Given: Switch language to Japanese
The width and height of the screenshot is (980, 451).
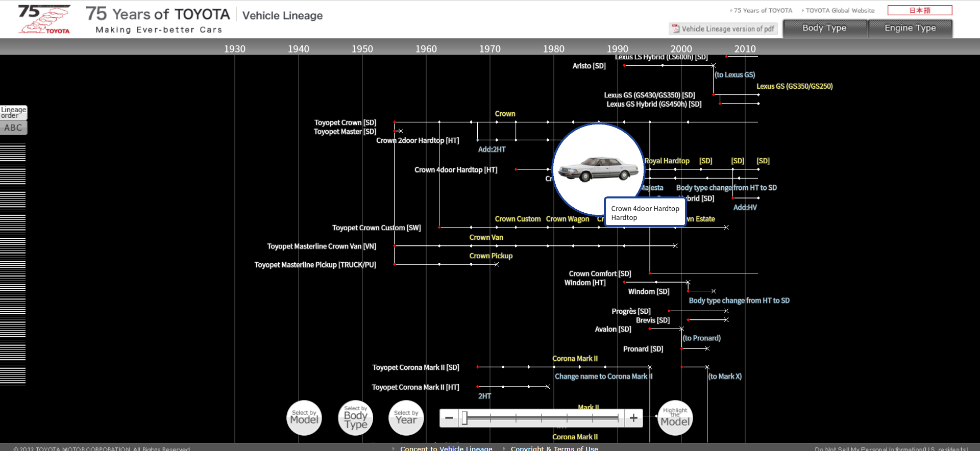Looking at the screenshot, I should [x=919, y=10].
